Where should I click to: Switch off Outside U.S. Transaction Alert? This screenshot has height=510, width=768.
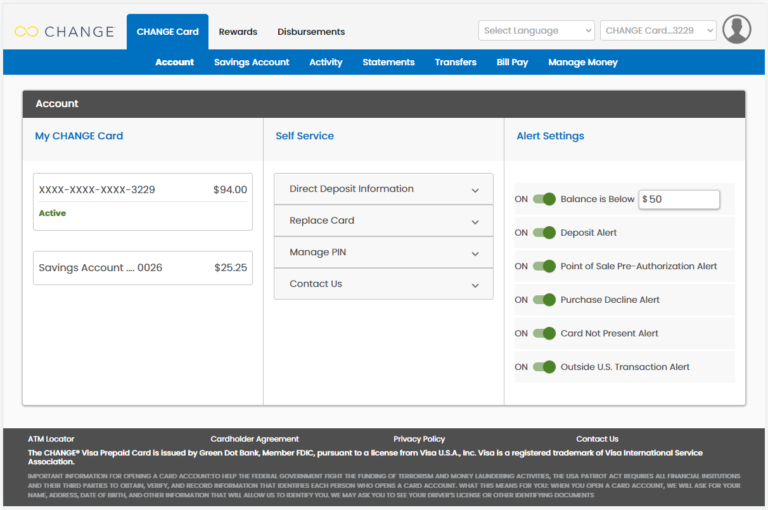(x=544, y=367)
